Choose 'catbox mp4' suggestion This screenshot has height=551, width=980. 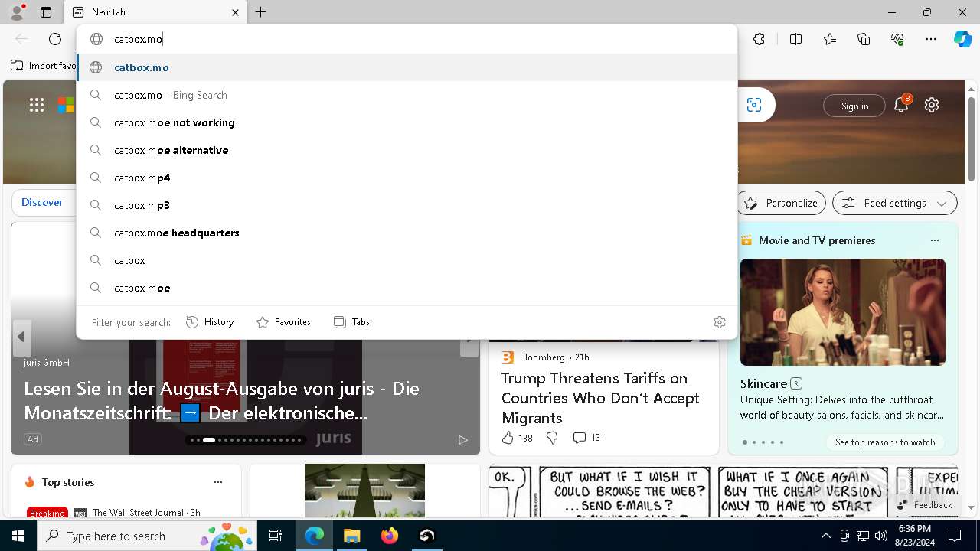[x=407, y=178]
